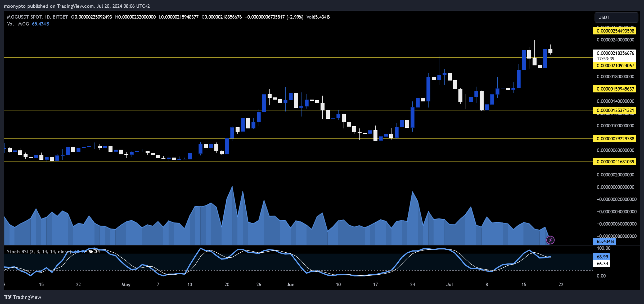Click the Stoch RSI indicator label
The height and width of the screenshot is (304, 644).
click(39, 252)
